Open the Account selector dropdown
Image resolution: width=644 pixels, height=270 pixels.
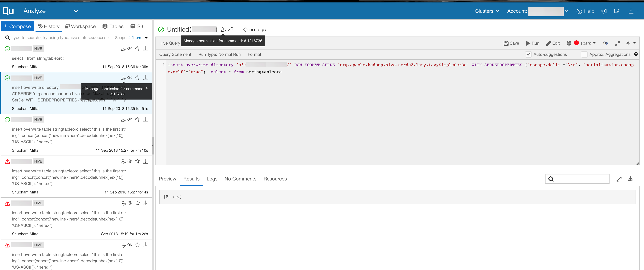pos(566,11)
